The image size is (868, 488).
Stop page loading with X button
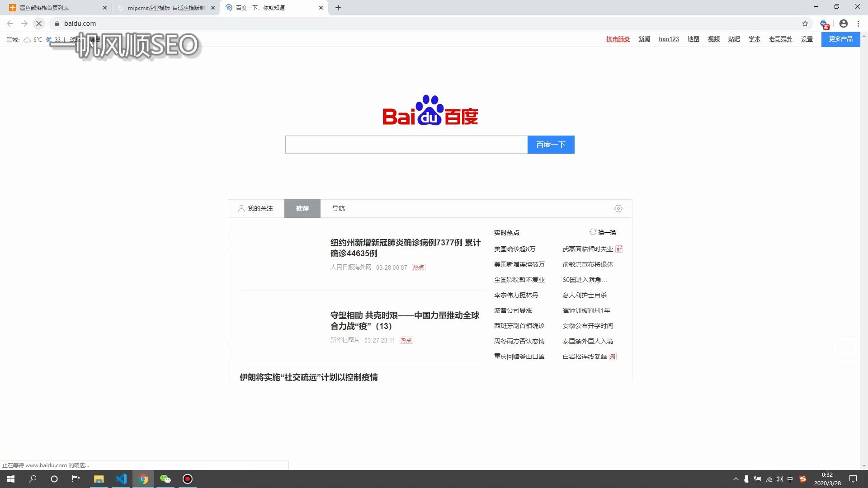tap(39, 23)
